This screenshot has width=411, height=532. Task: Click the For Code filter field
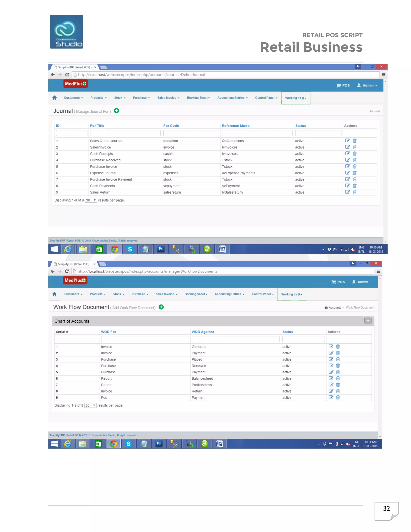click(x=191, y=133)
